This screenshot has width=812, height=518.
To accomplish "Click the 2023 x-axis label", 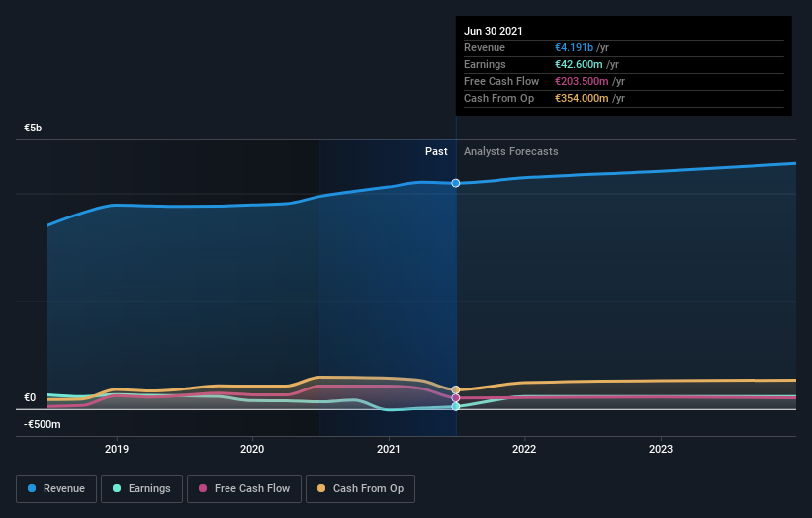I will click(661, 449).
